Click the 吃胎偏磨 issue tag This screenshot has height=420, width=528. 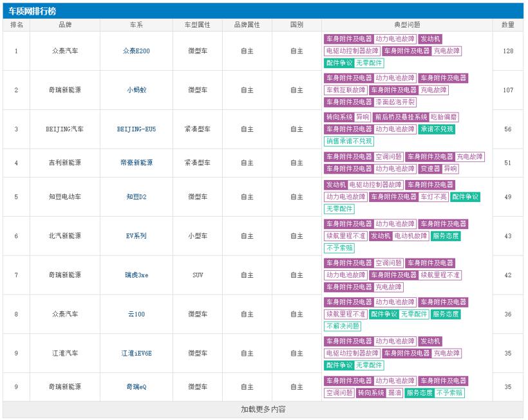coord(445,117)
